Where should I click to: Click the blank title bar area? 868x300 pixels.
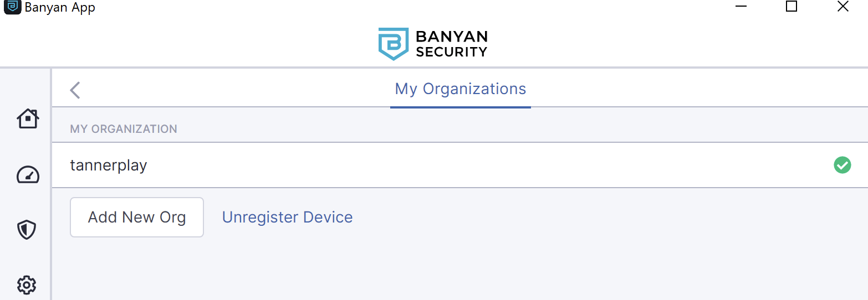point(410,8)
